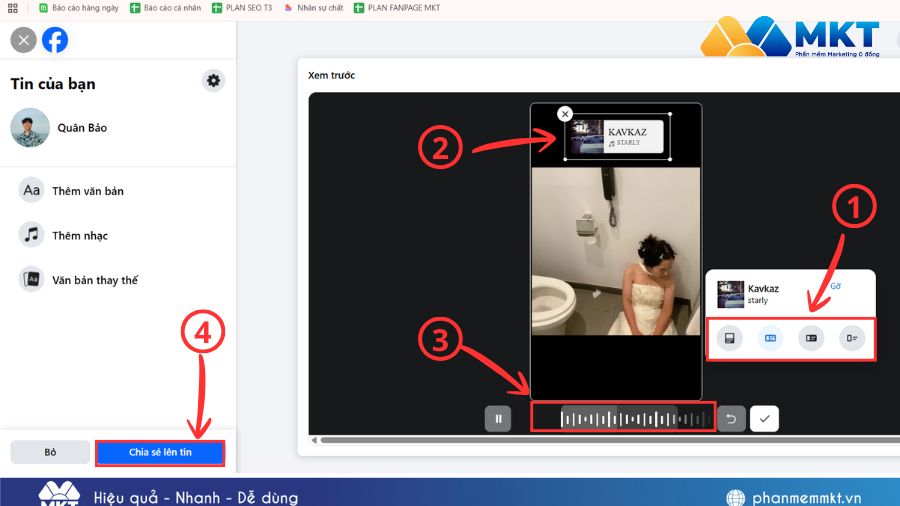Click the Gỡ link to remove the song
The image size is (900, 506).
835,286
